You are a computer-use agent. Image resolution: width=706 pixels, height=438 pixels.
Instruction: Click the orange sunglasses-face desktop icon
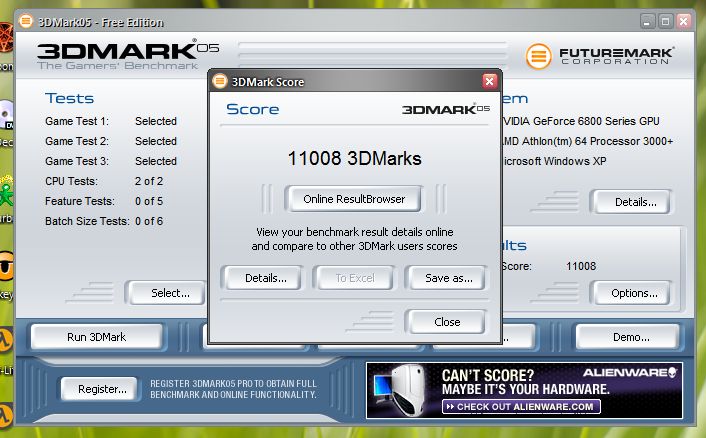[6, 266]
